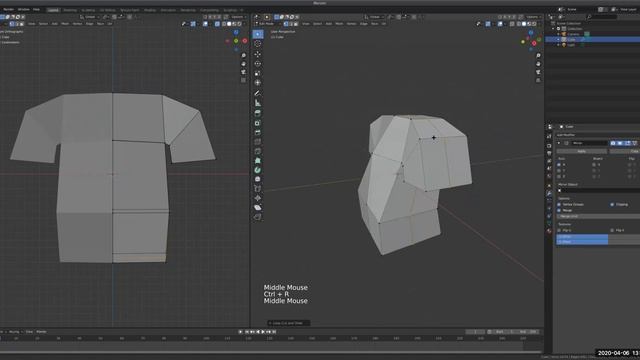Open Global orientation dropdown in left viewport

(x=89, y=17)
